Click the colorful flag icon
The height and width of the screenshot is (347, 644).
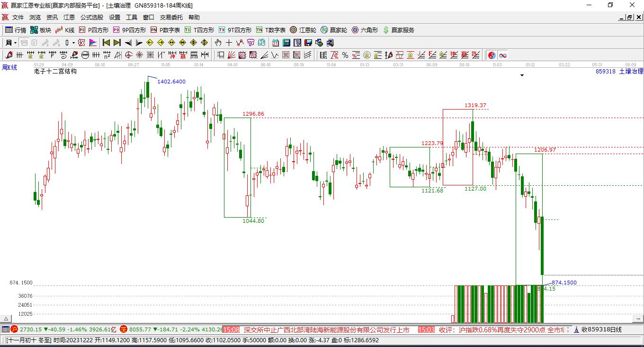(x=93, y=43)
